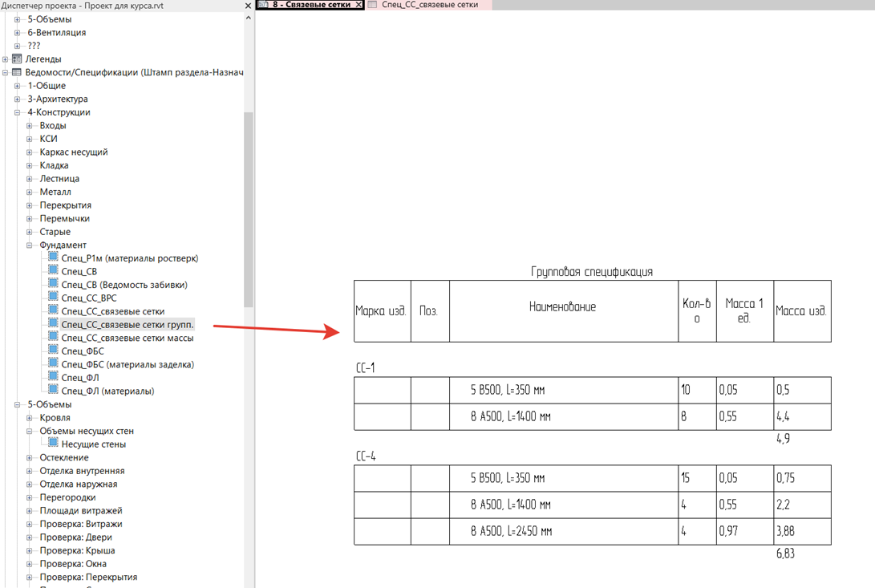The height and width of the screenshot is (588, 875).
Task: Select the Отделка внутренняя item
Action: click(x=82, y=471)
